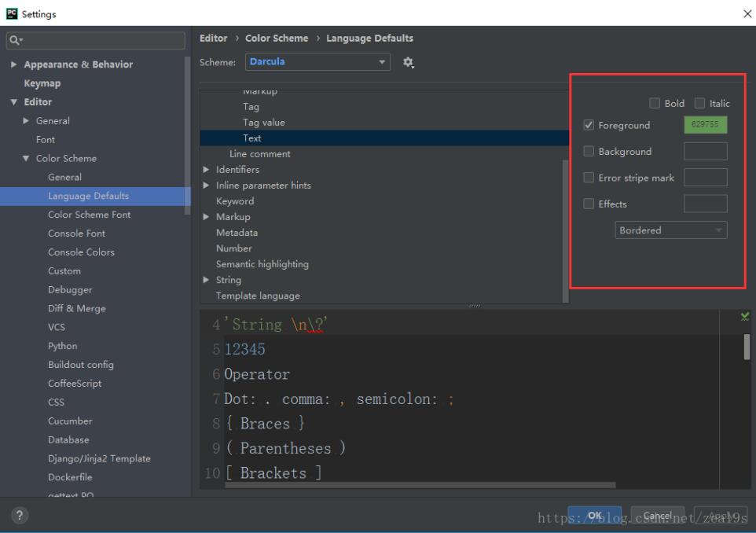Click into the settings search field
Viewport: 756px width, 533px height.
point(95,40)
